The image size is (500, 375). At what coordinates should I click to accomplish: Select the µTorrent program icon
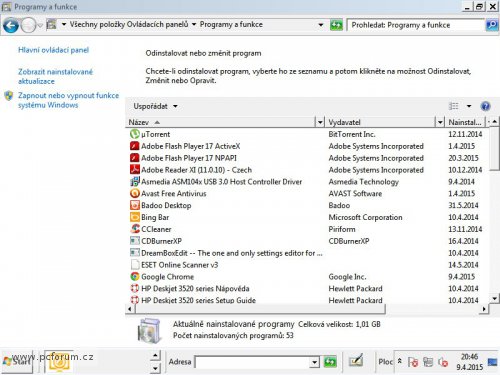point(135,134)
